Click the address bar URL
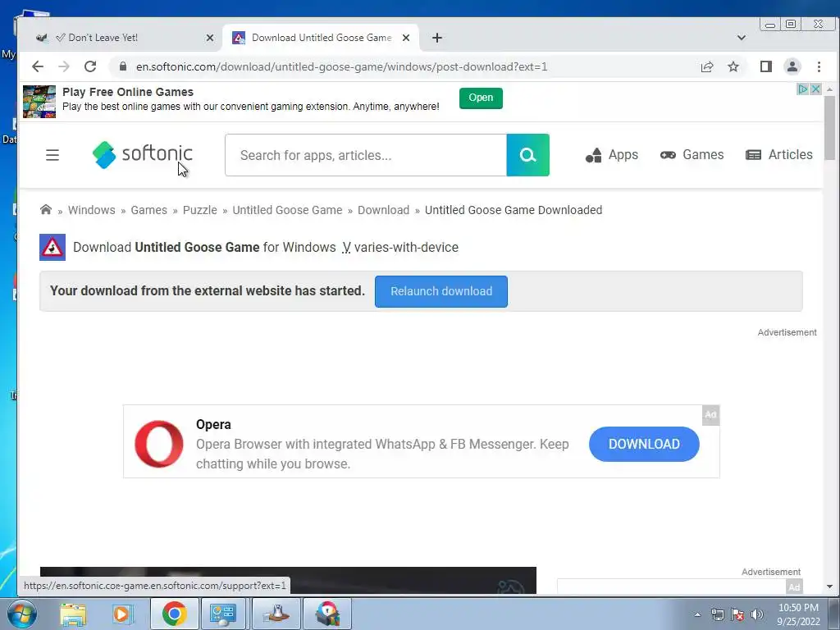The width and height of the screenshot is (840, 630). [x=342, y=67]
